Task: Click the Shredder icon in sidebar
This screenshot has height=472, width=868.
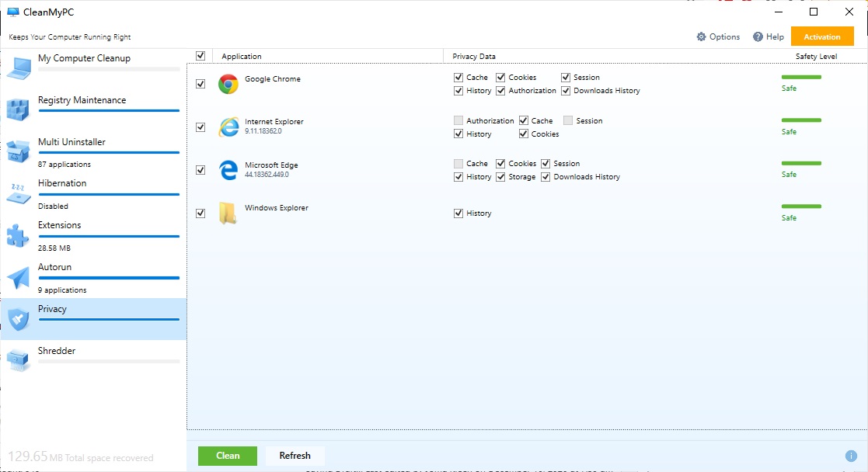Action: tap(18, 360)
